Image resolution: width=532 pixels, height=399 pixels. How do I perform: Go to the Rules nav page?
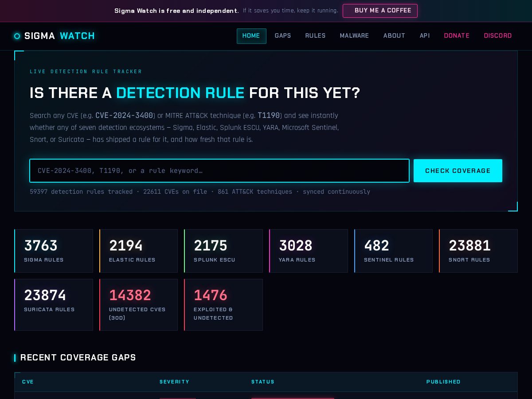tap(315, 36)
